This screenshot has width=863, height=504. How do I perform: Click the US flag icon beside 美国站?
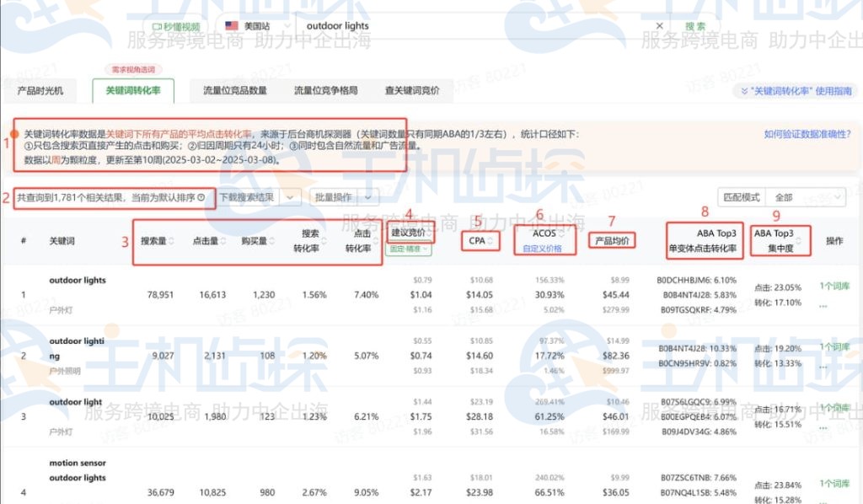[233, 26]
